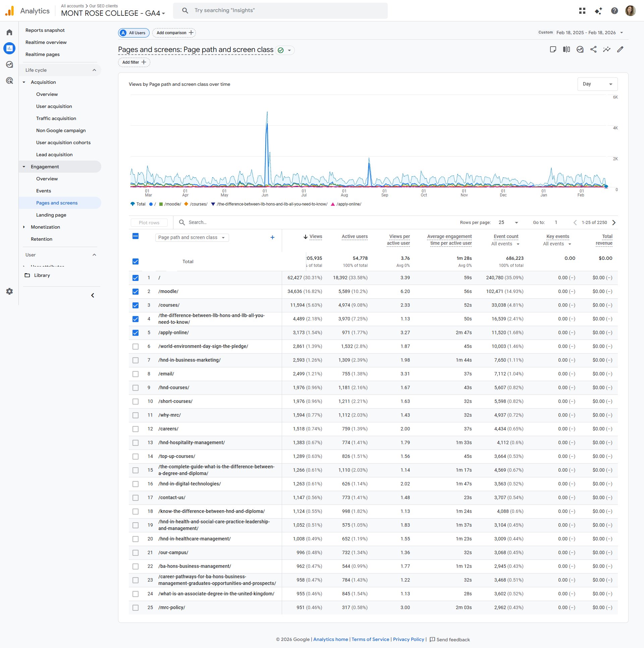
Task: Edit the report with the pencil icon
Action: [620, 49]
